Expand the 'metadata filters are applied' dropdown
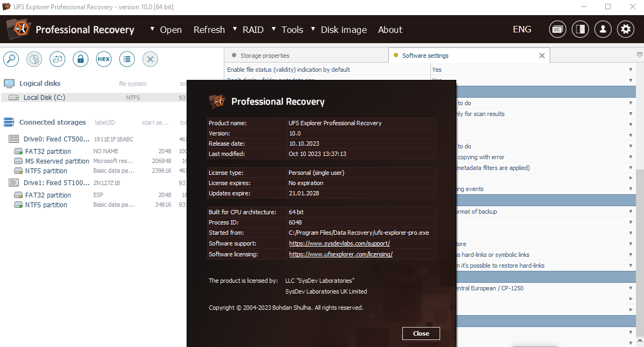Viewport: 644px width, 347px height. pyautogui.click(x=631, y=168)
